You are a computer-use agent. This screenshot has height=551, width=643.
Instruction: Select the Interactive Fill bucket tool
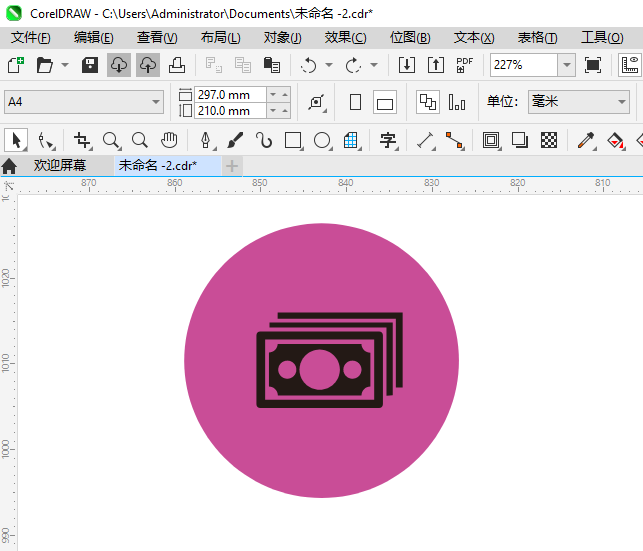coord(616,141)
